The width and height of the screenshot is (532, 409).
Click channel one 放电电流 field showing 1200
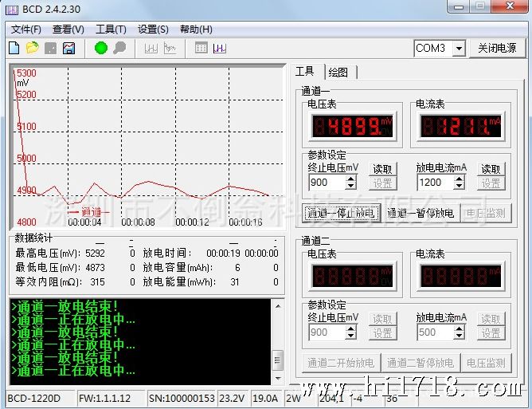pyautogui.click(x=436, y=183)
